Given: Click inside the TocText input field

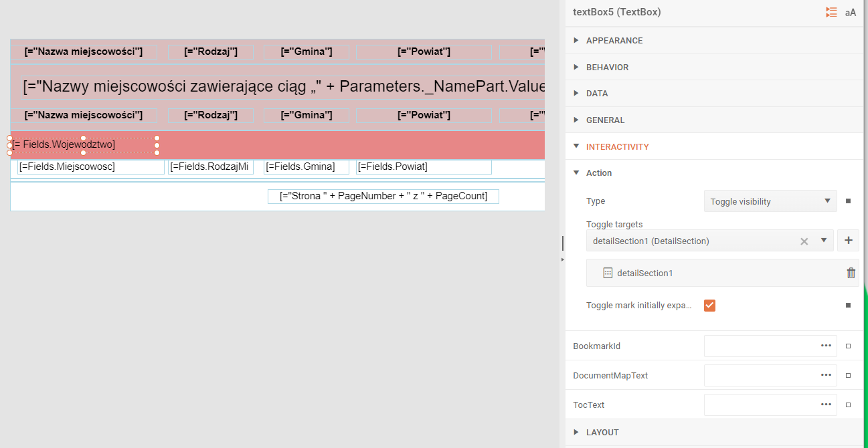Looking at the screenshot, I should 761,405.
